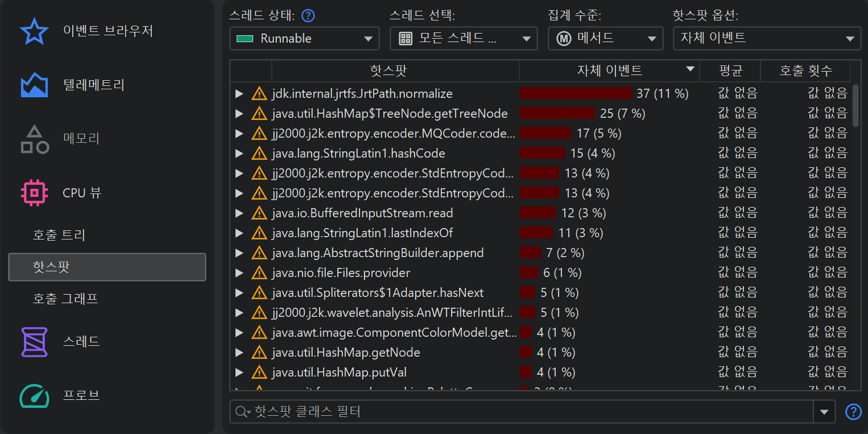Image resolution: width=868 pixels, height=434 pixels.
Task: Sort by 평균 column header
Action: (x=730, y=71)
